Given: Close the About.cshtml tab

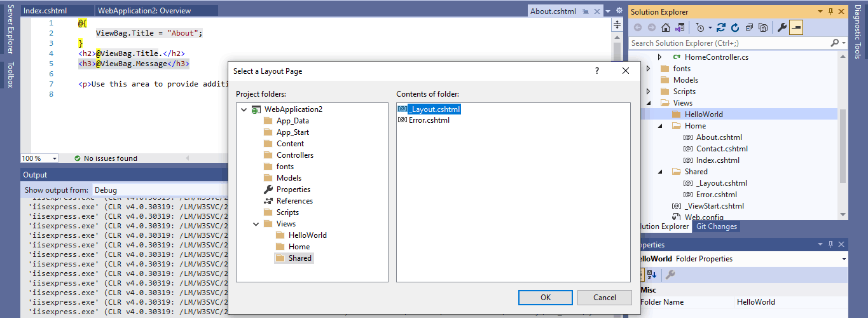Looking at the screenshot, I should tap(596, 11).
